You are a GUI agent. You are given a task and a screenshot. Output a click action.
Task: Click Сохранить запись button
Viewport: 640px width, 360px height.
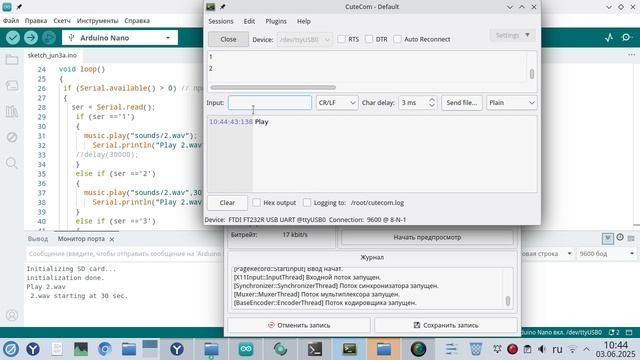click(446, 325)
